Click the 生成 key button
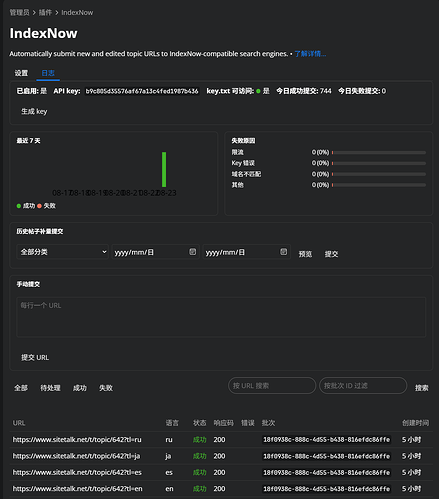This screenshot has height=499, width=439. pos(34,111)
